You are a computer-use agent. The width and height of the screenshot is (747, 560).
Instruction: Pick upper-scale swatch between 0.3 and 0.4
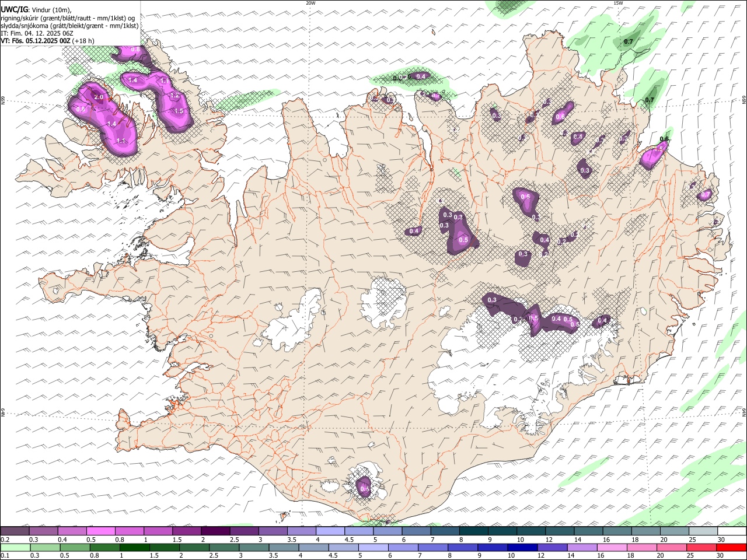point(43,531)
